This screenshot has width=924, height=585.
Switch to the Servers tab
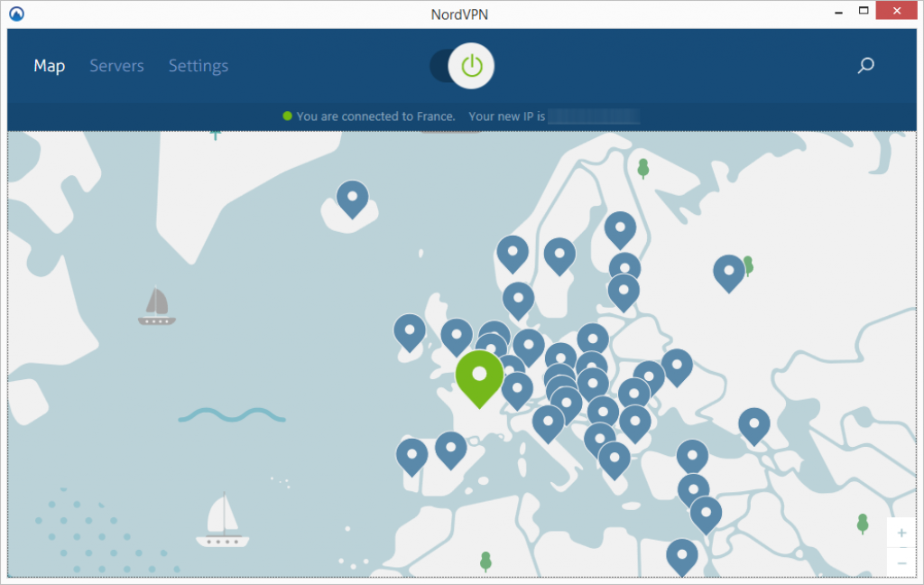click(x=116, y=66)
